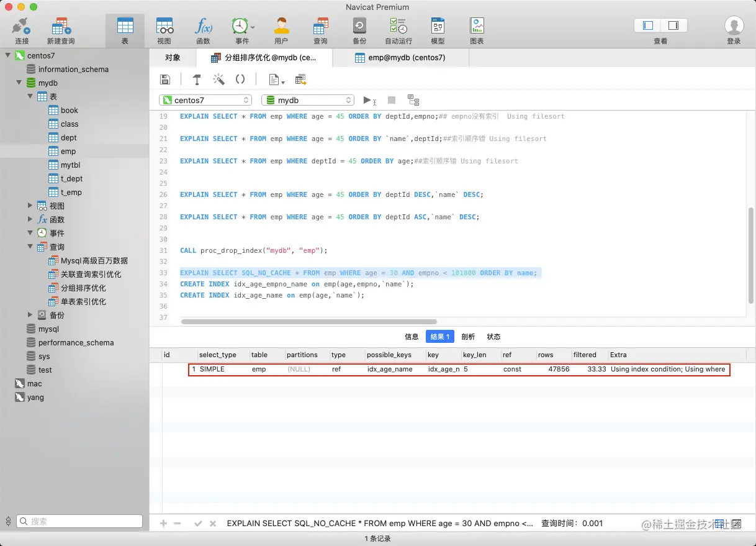
Task: Collapse the centos7 connection node
Action: point(8,55)
